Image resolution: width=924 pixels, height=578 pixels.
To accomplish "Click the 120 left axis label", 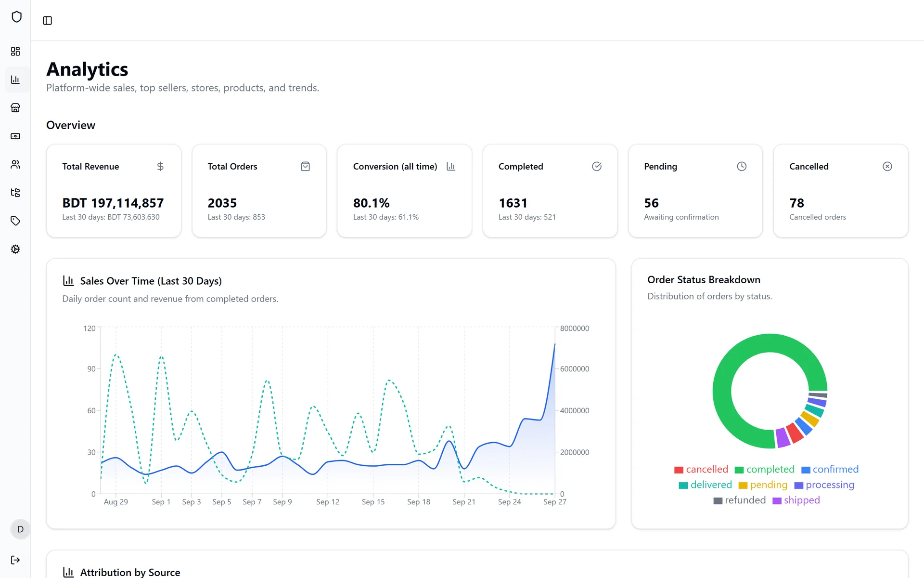I will point(90,328).
